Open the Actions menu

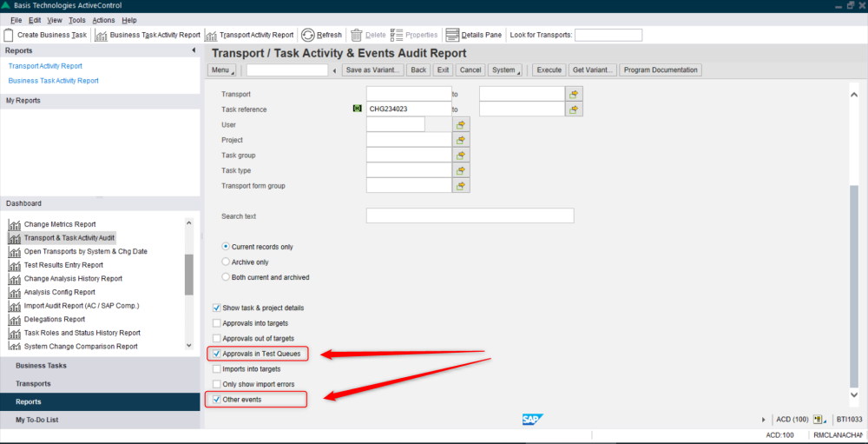(x=103, y=21)
